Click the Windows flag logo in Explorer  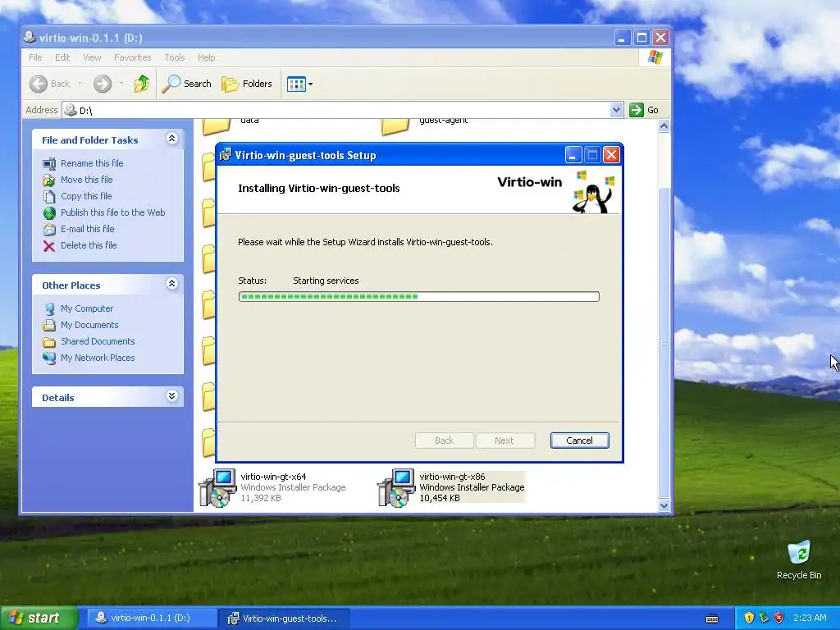click(655, 57)
